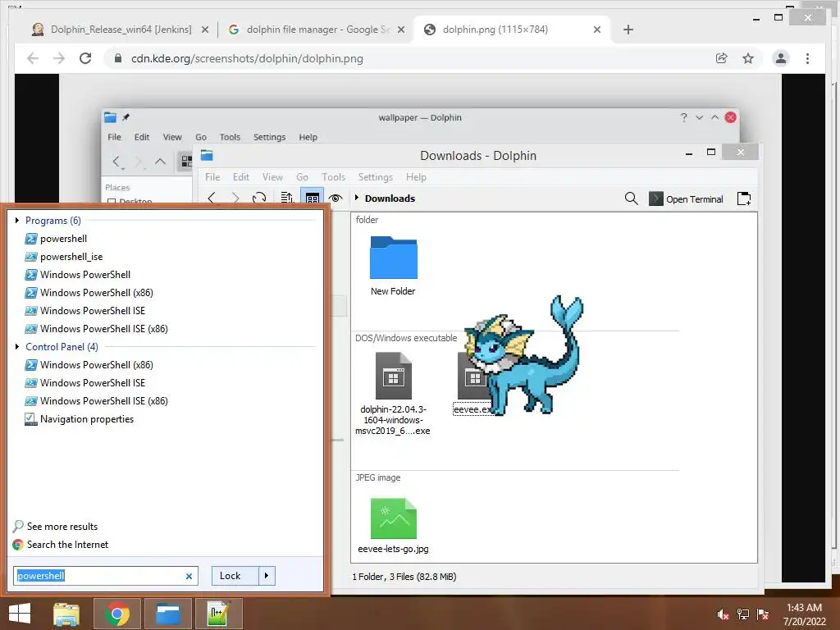Go back in Chrome
840x630 pixels.
coord(33,58)
